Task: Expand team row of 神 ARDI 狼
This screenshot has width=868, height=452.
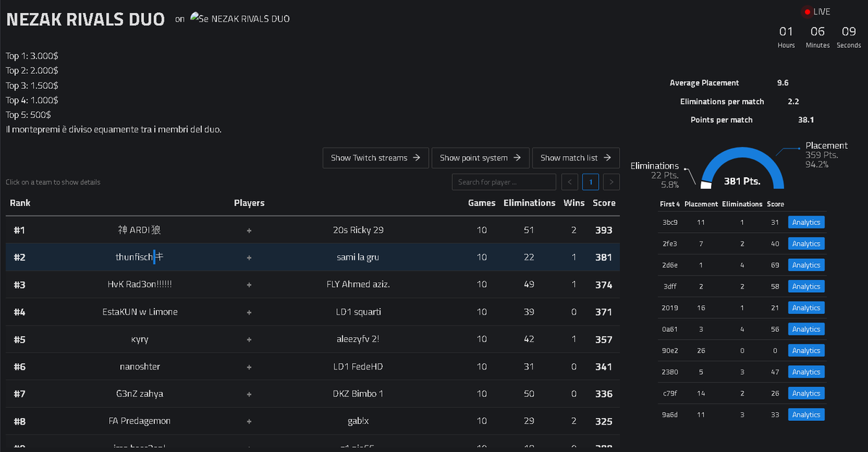Action: pyautogui.click(x=312, y=230)
